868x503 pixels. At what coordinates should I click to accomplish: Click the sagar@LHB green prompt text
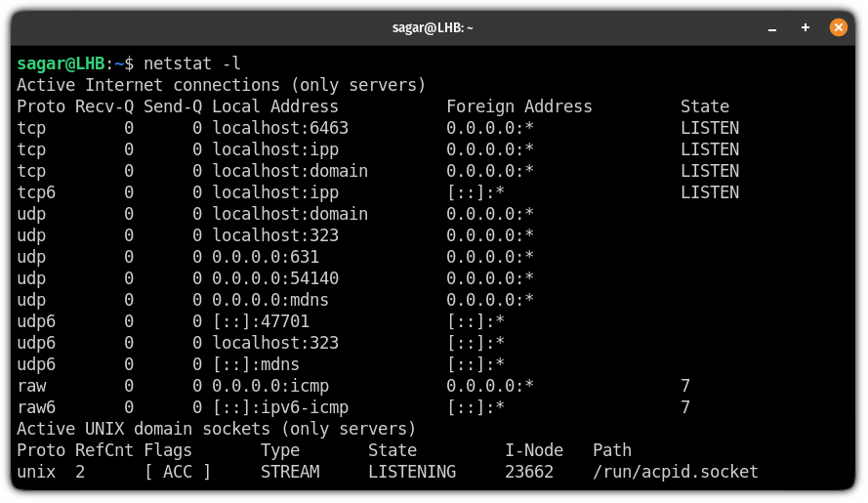point(61,63)
